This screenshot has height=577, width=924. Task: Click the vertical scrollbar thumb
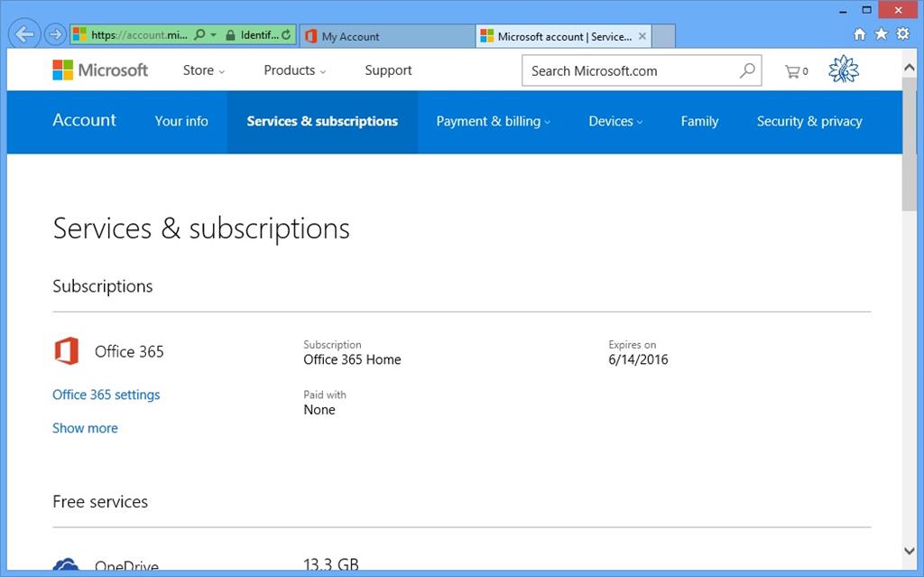909,144
